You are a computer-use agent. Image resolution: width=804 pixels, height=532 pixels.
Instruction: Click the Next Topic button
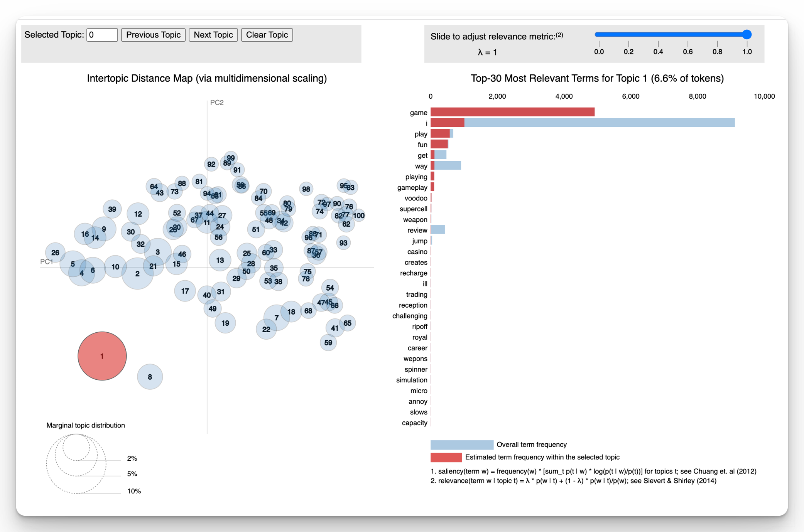[213, 35]
